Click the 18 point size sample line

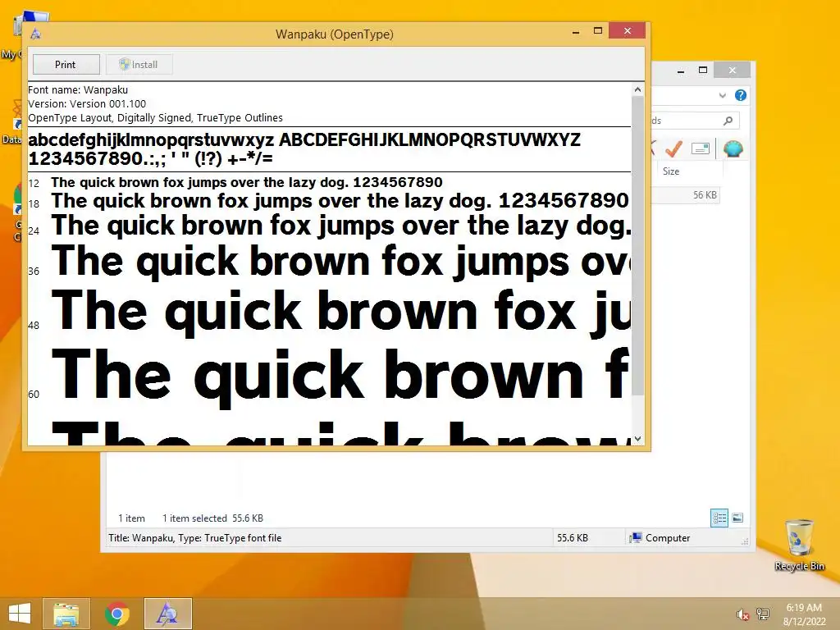(340, 201)
